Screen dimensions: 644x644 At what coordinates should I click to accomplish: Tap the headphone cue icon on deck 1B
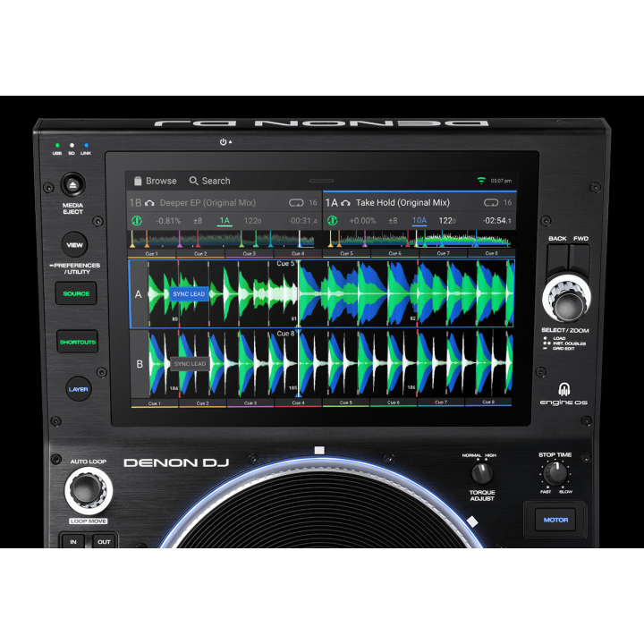149,203
